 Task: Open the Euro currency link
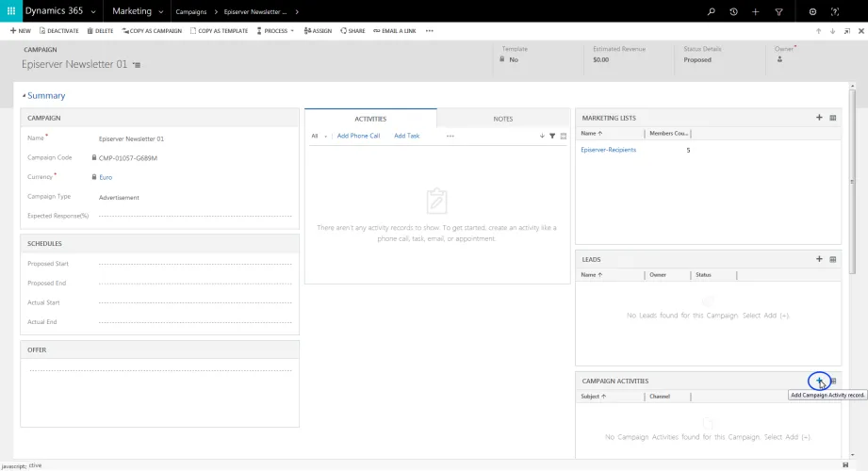pos(106,178)
